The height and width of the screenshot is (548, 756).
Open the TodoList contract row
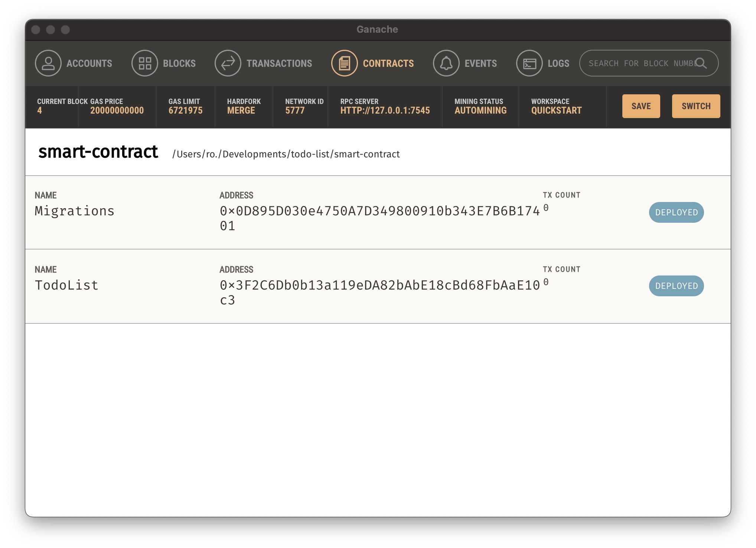tap(66, 285)
